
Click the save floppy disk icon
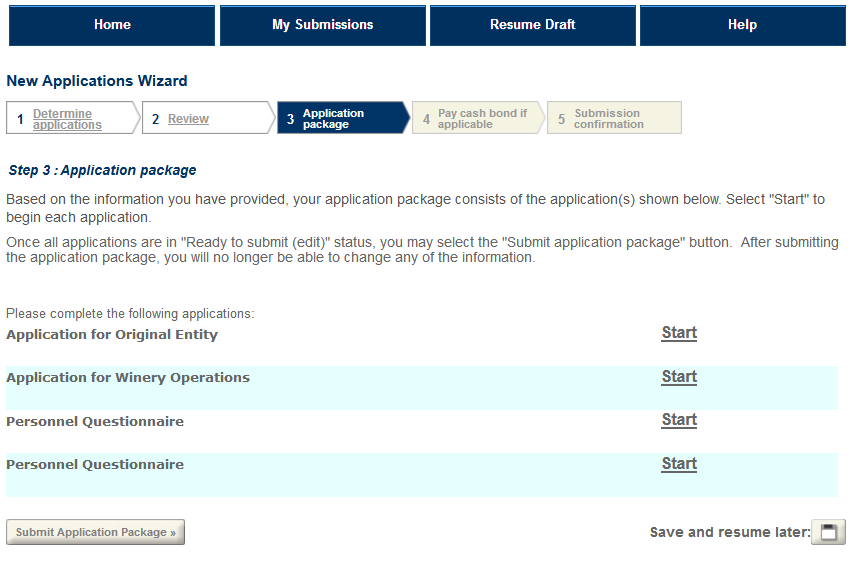pos(828,532)
